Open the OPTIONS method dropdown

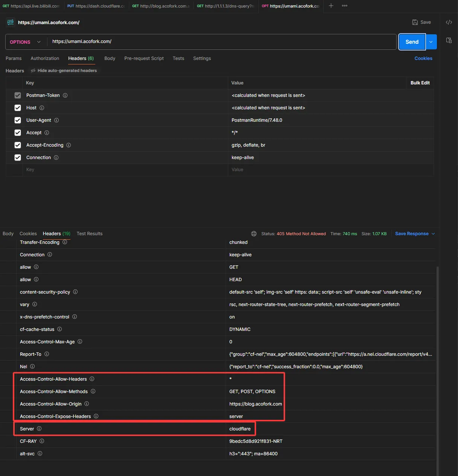(26, 42)
